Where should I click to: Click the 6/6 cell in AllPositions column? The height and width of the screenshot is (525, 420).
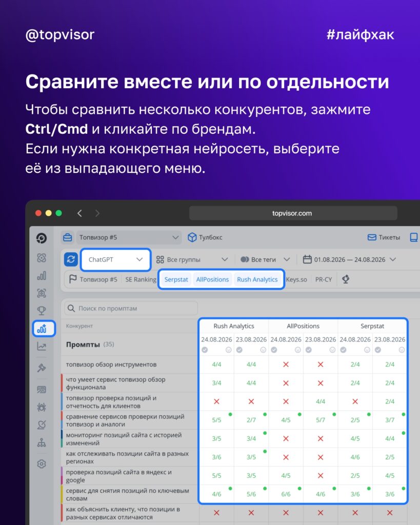tap(286, 494)
